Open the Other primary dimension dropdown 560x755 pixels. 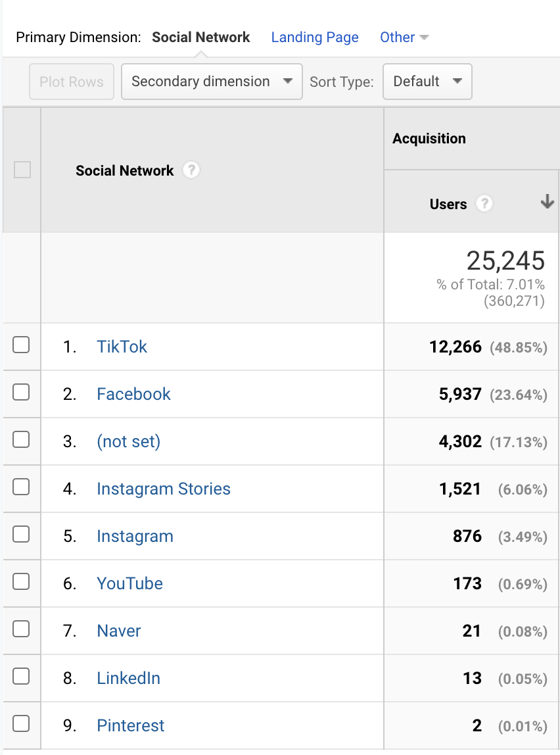[404, 37]
